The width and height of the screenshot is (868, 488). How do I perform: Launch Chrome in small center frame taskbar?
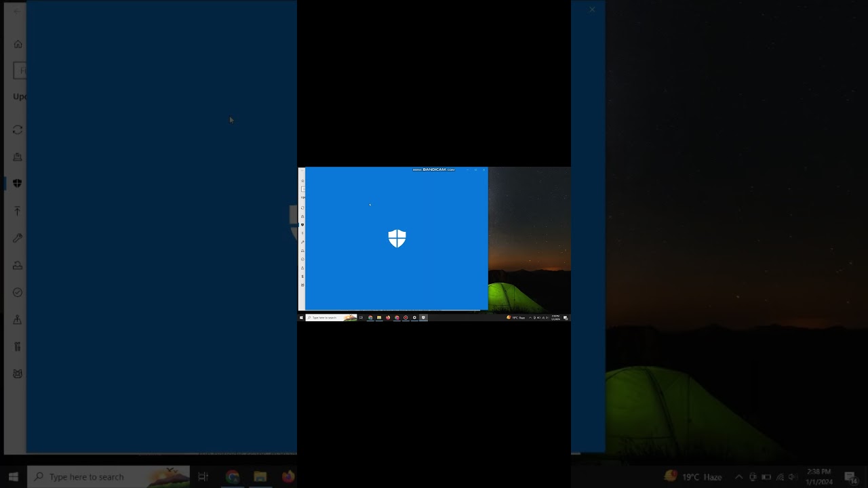[x=370, y=317]
